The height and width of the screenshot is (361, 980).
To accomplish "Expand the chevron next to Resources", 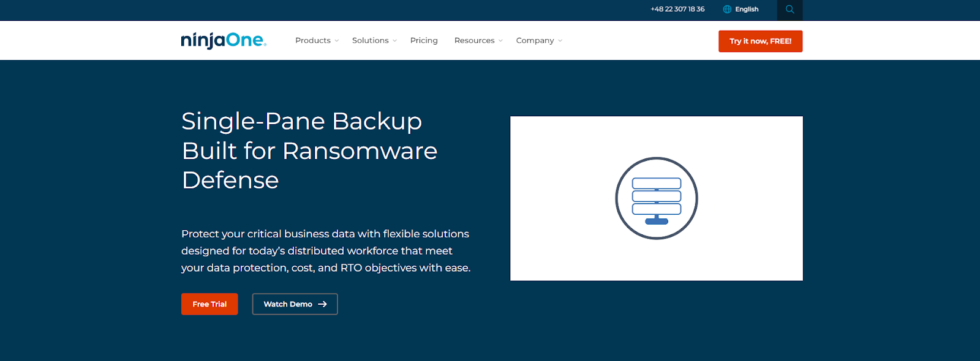I will pos(500,41).
